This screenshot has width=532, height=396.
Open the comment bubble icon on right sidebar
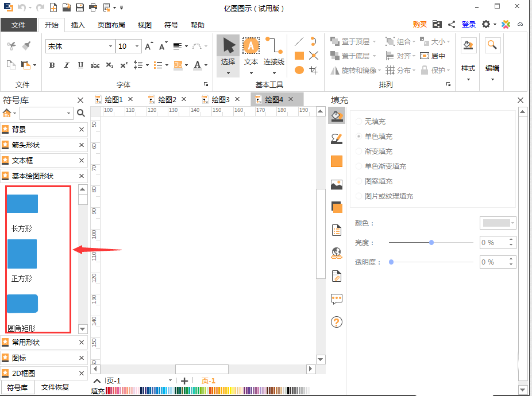(336, 298)
